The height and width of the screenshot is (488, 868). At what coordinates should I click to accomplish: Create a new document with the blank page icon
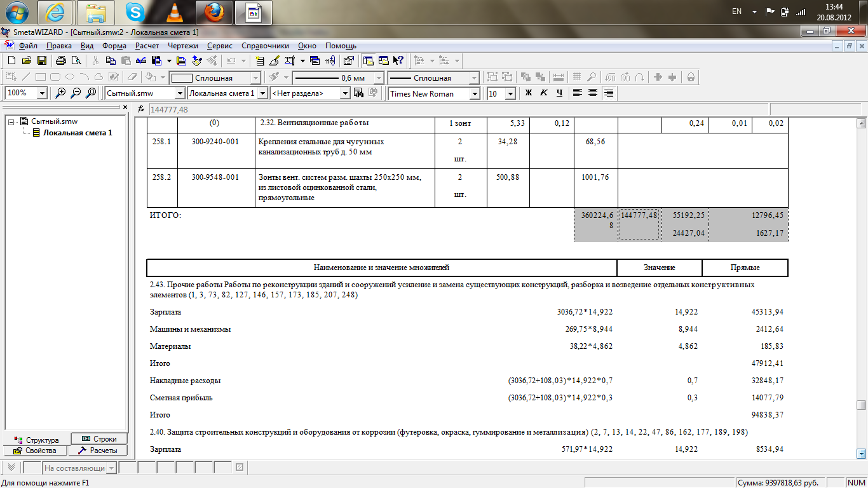coord(11,61)
